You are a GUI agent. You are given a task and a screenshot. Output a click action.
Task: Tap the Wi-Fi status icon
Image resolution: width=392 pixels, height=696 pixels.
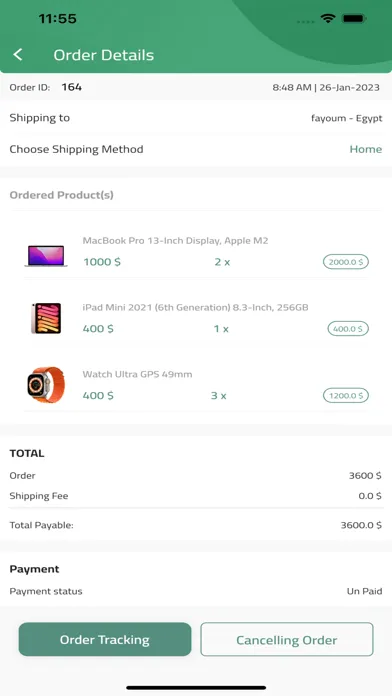[328, 19]
